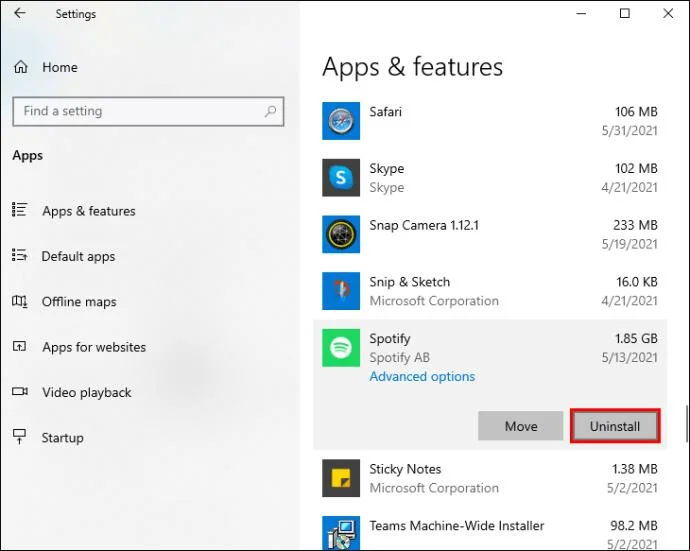Click the Video playback camera icon
690x551 pixels.
[20, 391]
